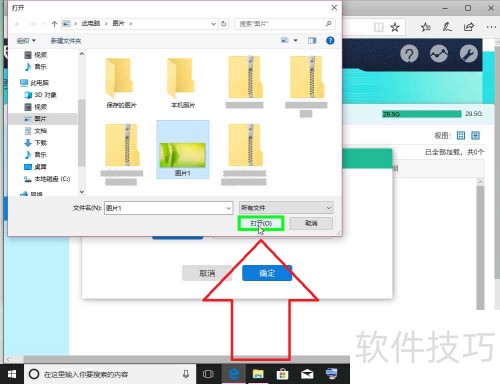Viewport: 500px width, 384px height.
Task: Click the Cancel button in the file dialog
Action: (311, 223)
